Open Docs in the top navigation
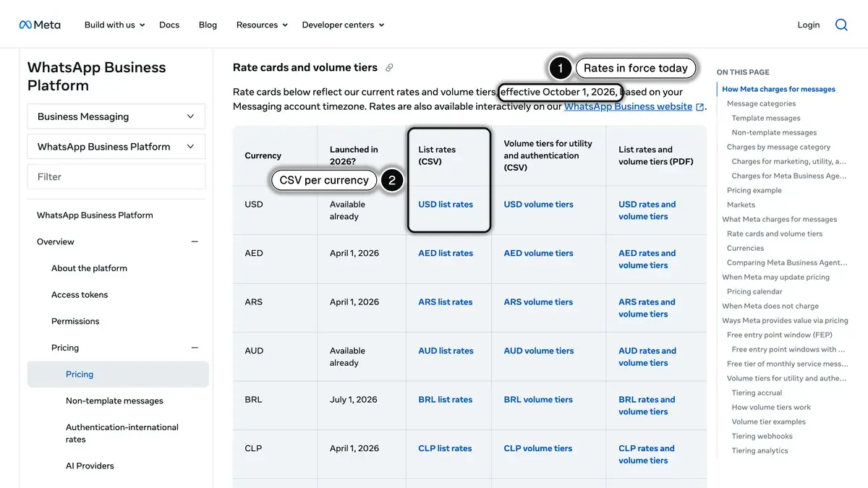 point(169,25)
